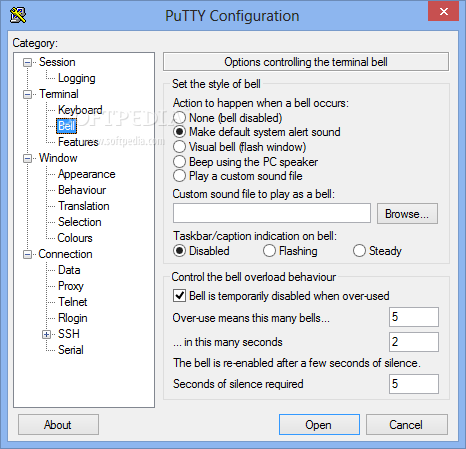
Task: Open the Rlogin category
Action: tap(73, 318)
